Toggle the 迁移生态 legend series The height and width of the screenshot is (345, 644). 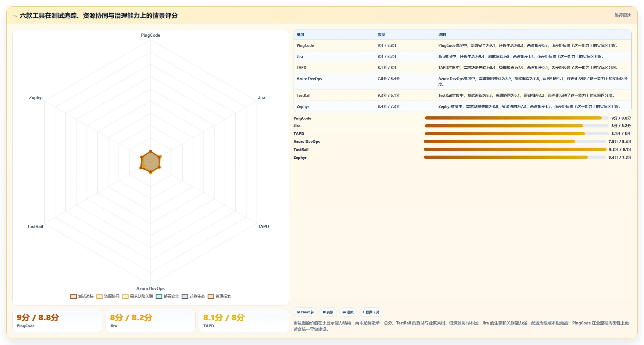click(193, 296)
